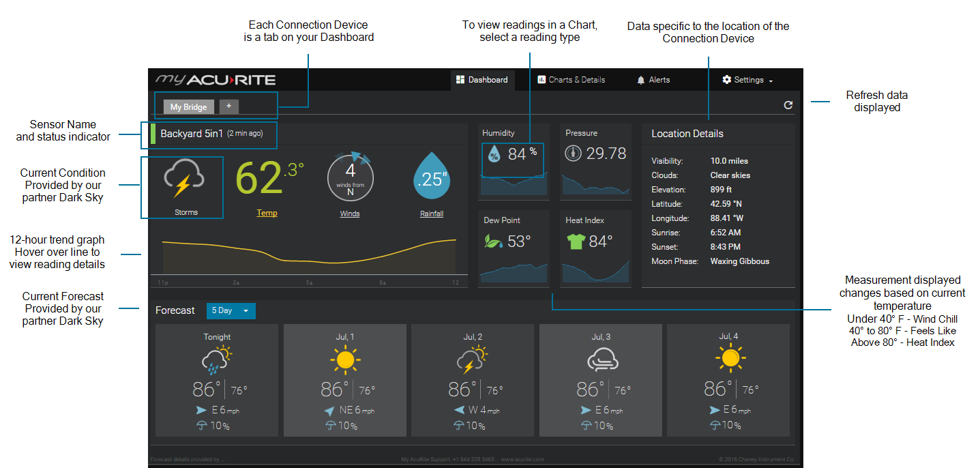Click the Heat Index shirt icon
This screenshot has width=980, height=468.
pos(576,242)
